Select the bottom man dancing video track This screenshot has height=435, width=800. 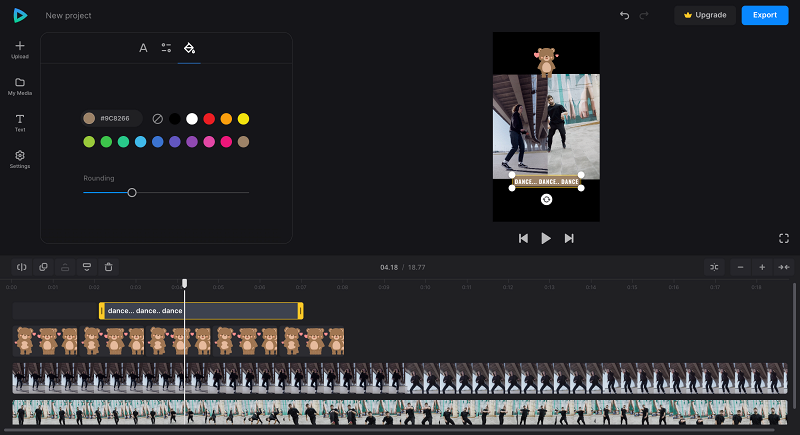click(400, 413)
